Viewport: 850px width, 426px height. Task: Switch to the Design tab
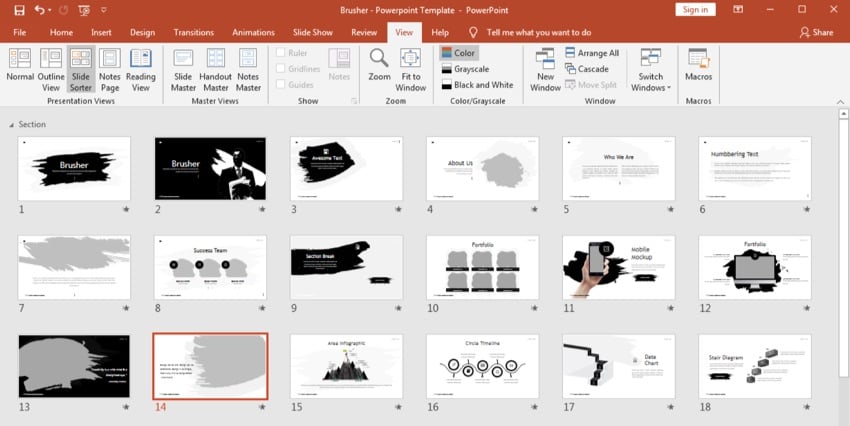pos(142,32)
